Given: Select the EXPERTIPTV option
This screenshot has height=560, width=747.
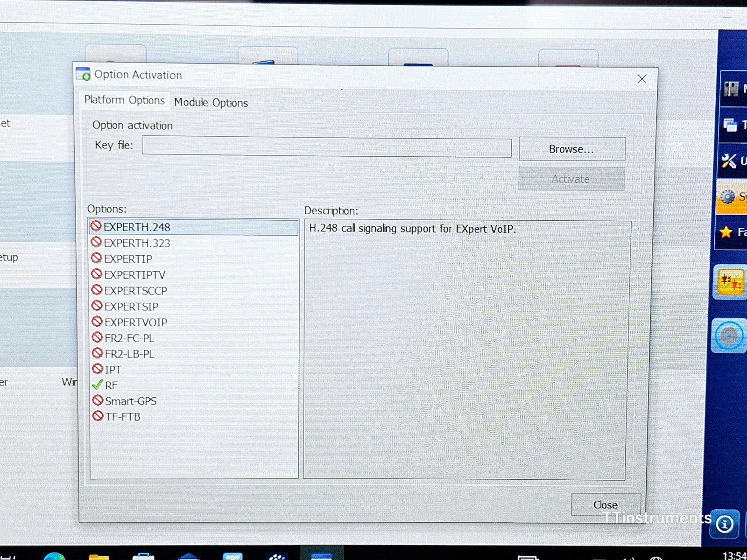Looking at the screenshot, I should pos(134,275).
